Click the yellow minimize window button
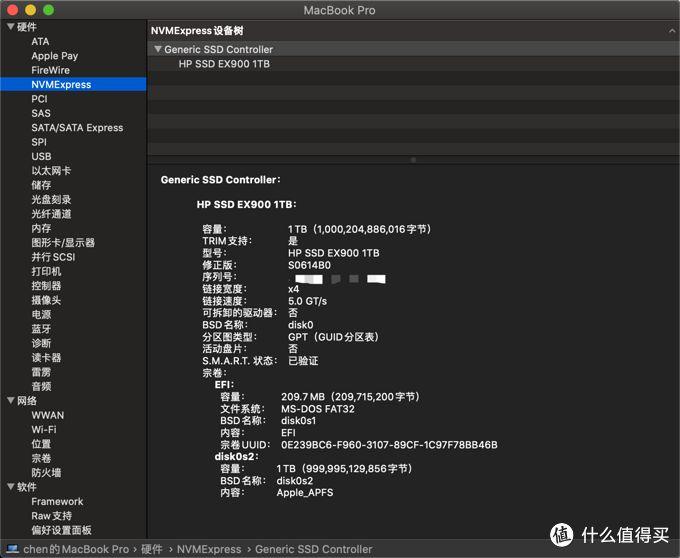The image size is (680, 558). pos(31,10)
